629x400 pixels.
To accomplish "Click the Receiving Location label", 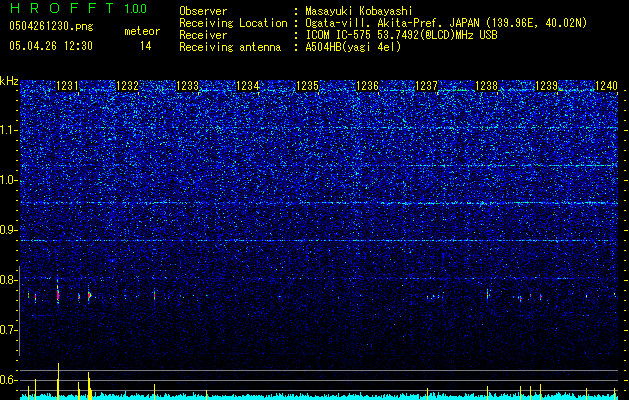I will [x=233, y=23].
